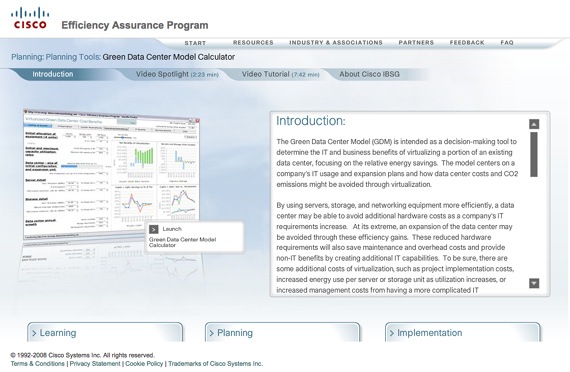This screenshot has width=570, height=372.
Task: Click the Start menu item
Action: click(x=195, y=43)
